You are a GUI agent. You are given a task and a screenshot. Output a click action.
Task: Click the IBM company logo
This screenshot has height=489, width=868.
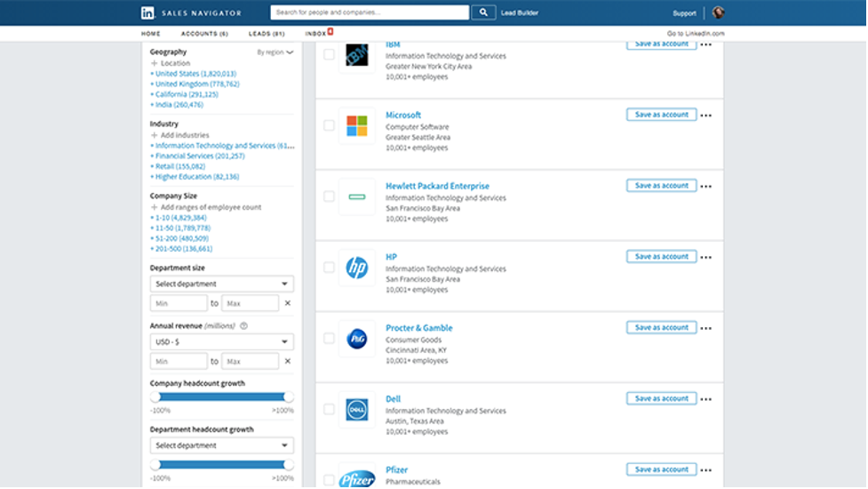pos(357,55)
